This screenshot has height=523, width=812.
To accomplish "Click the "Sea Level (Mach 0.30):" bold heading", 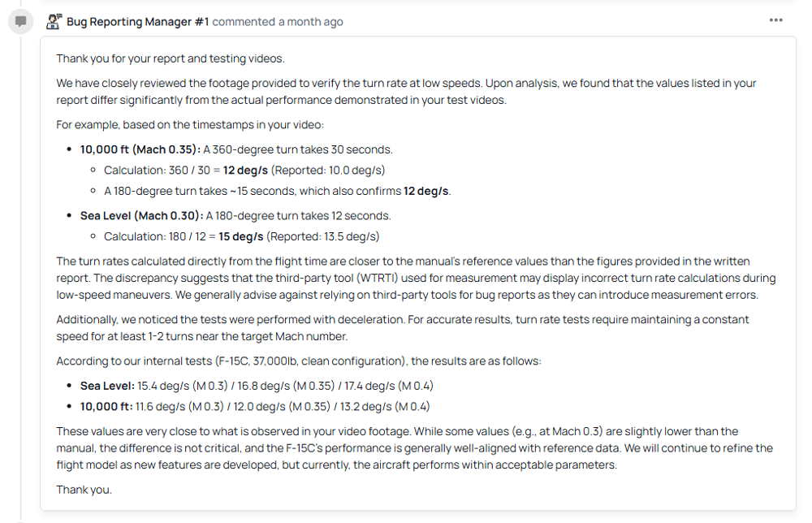I will (141, 216).
